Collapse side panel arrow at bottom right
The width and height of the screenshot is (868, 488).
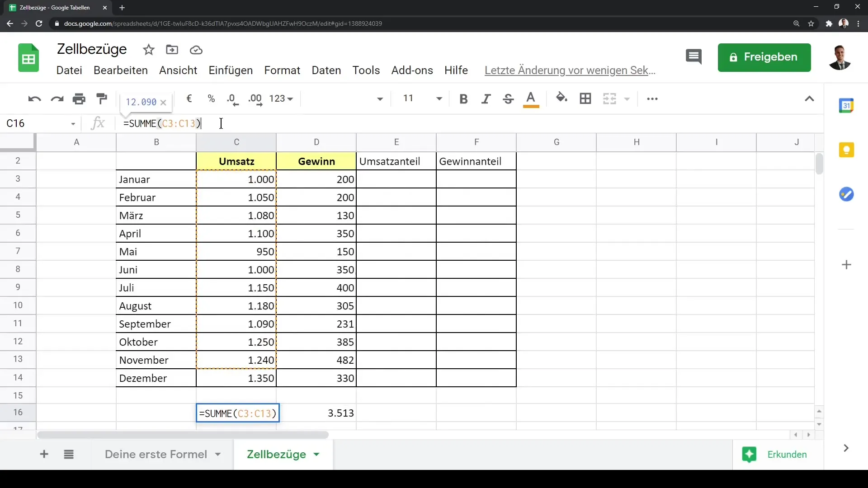coord(846,448)
